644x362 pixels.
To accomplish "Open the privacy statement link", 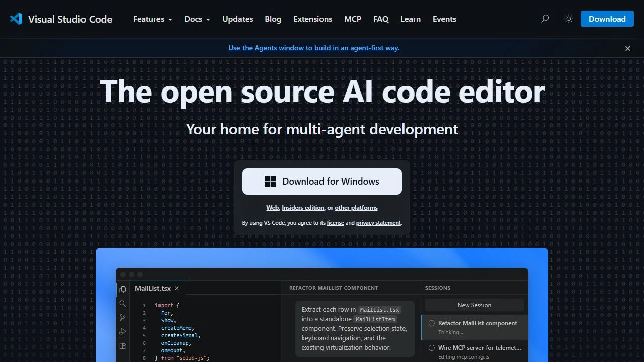I will click(x=378, y=223).
